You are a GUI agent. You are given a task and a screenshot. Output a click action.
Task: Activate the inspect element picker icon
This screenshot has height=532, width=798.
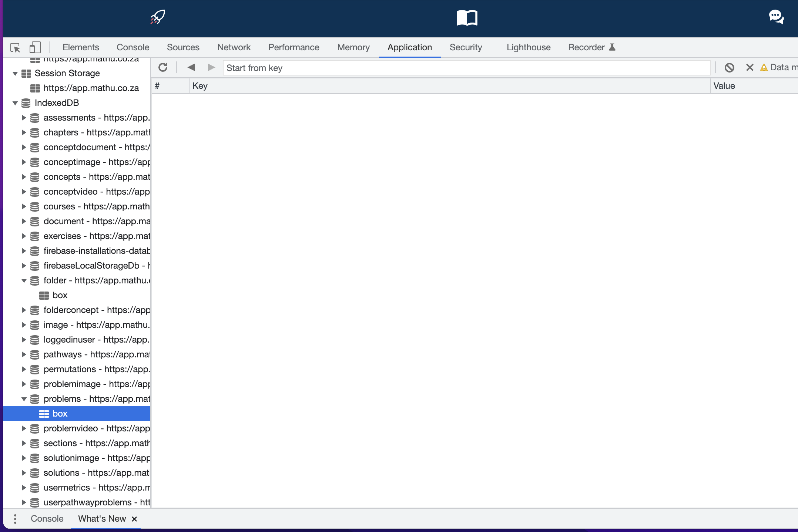(x=15, y=47)
